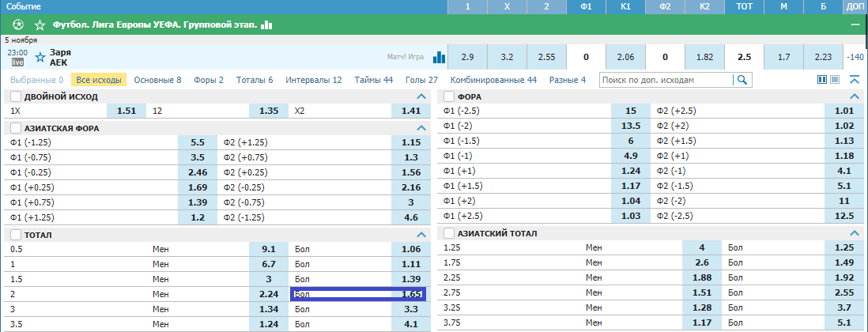This screenshot has height=332, width=868.
Task: Collapse the АЗИАТСКИЙ ТОТАЛ section chevron
Action: point(855,233)
